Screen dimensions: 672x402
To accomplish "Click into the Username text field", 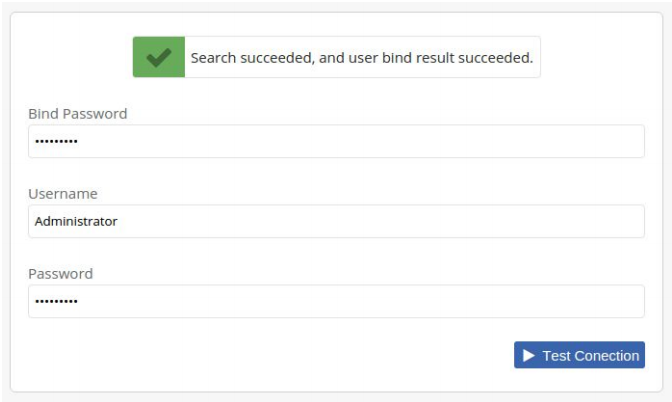I will (x=336, y=221).
